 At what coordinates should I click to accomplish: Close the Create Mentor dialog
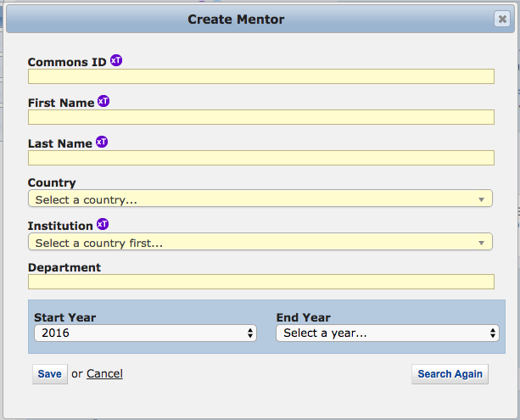point(501,19)
